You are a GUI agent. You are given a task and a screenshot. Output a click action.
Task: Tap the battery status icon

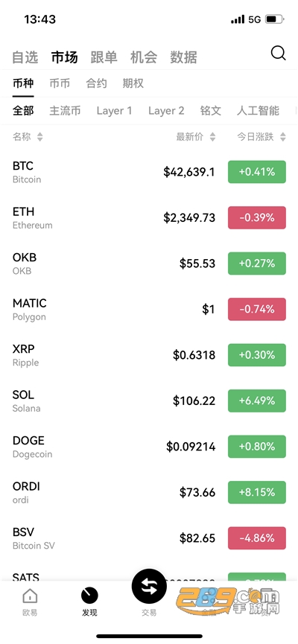tap(275, 19)
